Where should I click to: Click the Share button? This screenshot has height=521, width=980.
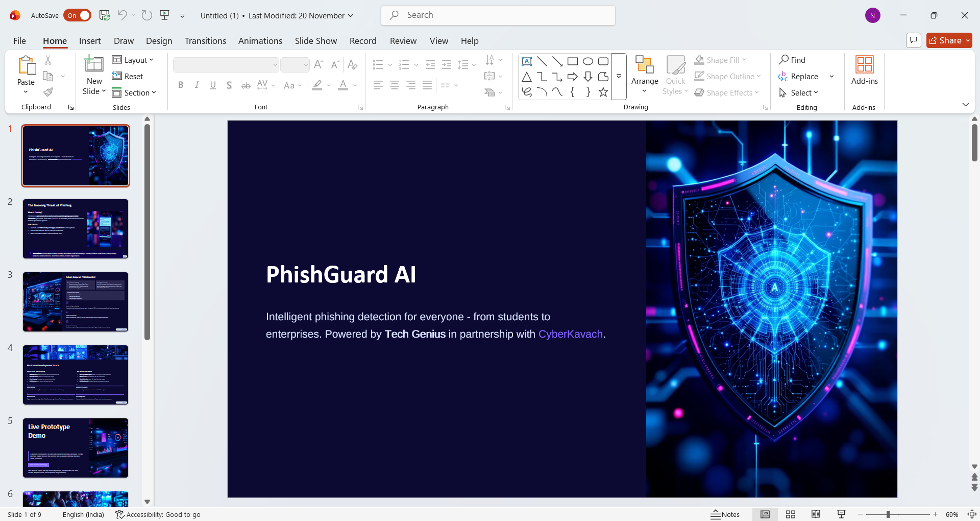949,40
